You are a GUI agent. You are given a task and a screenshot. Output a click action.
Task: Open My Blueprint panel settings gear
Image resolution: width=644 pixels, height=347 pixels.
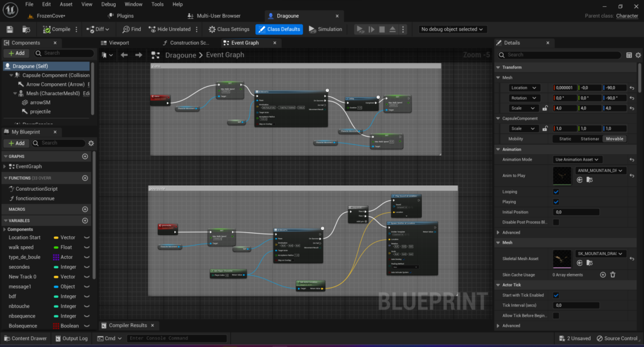coord(91,143)
